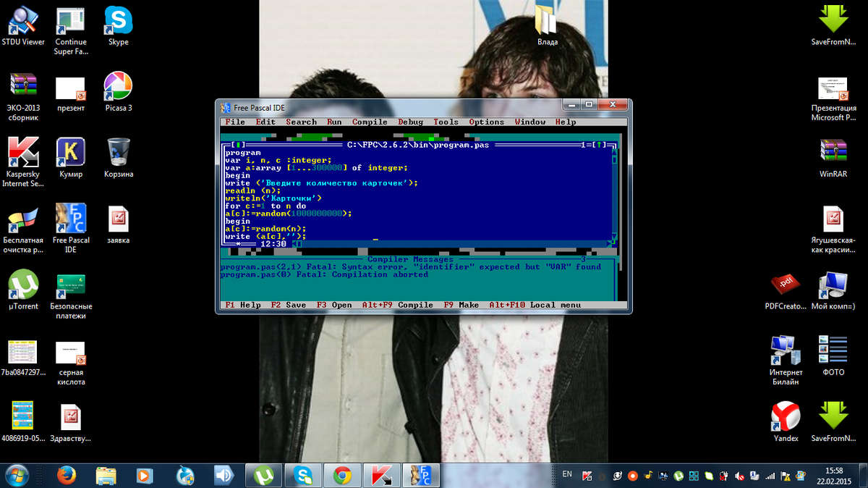Launch Firefox from the taskbar

click(66, 475)
